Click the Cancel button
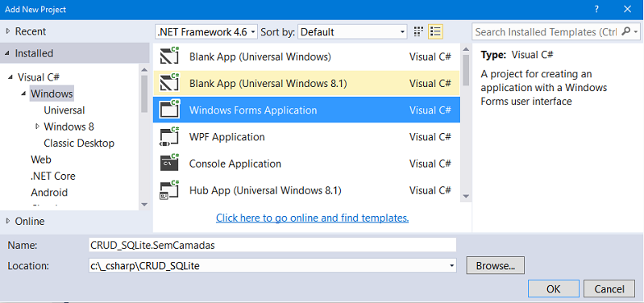 click(609, 289)
